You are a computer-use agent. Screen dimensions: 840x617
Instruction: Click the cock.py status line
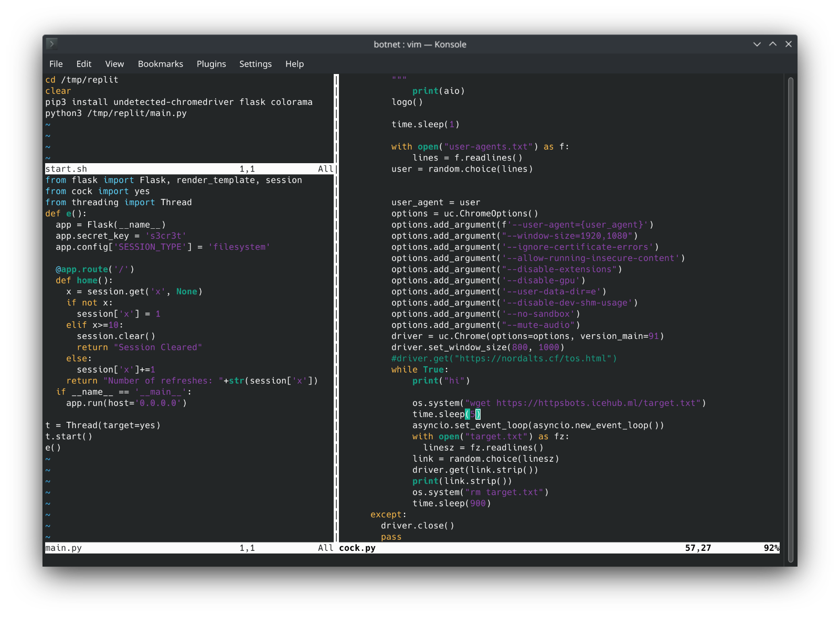click(x=559, y=548)
